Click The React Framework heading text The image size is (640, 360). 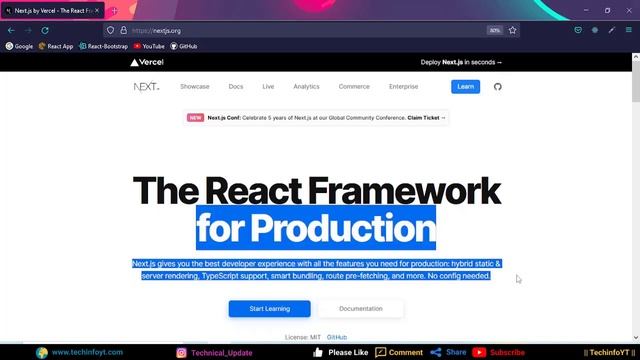tap(317, 191)
